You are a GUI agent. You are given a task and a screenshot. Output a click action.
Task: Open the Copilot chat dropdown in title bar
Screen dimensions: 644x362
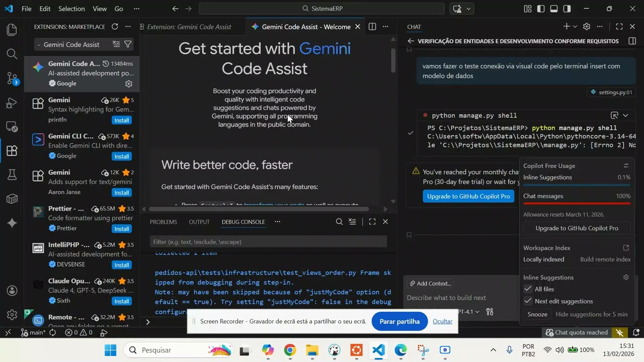(x=469, y=9)
